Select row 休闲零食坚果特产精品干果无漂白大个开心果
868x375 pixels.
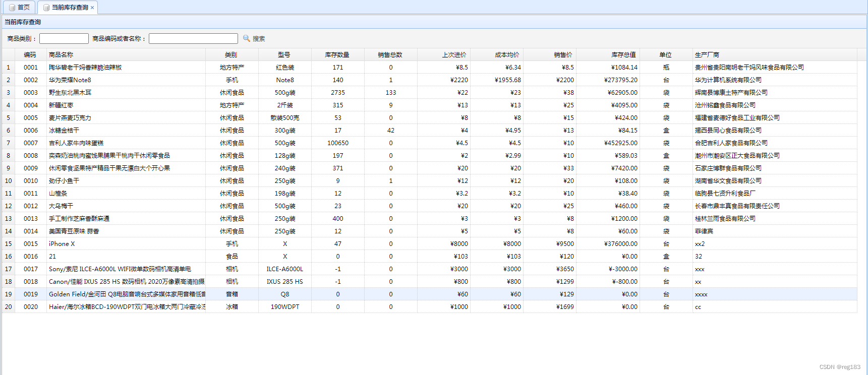pos(429,168)
